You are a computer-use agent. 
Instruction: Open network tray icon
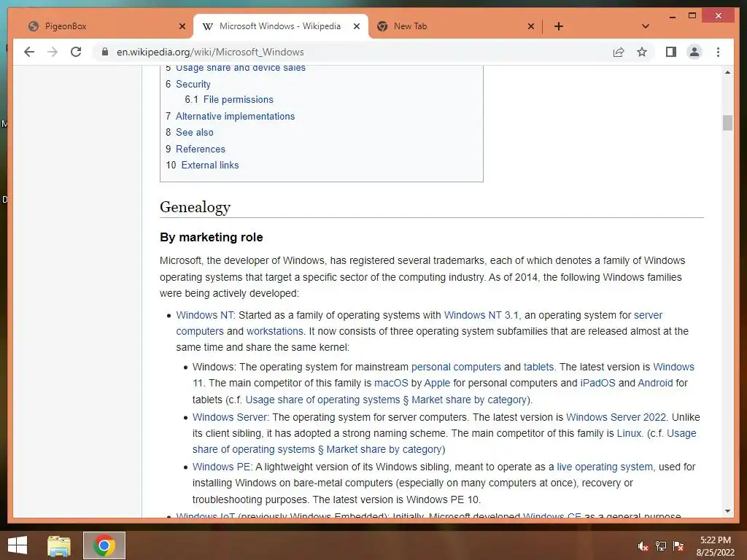coord(661,546)
